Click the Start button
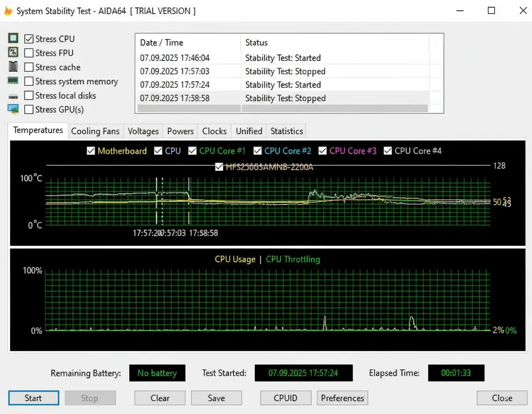Viewport: 532px width, 414px height. pos(34,398)
